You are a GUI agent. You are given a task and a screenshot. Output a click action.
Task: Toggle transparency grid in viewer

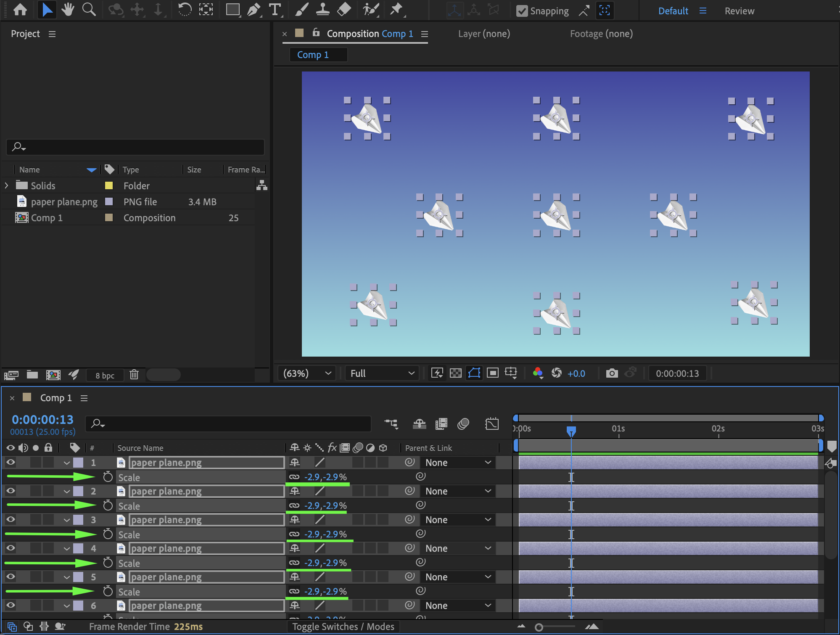[x=455, y=373]
